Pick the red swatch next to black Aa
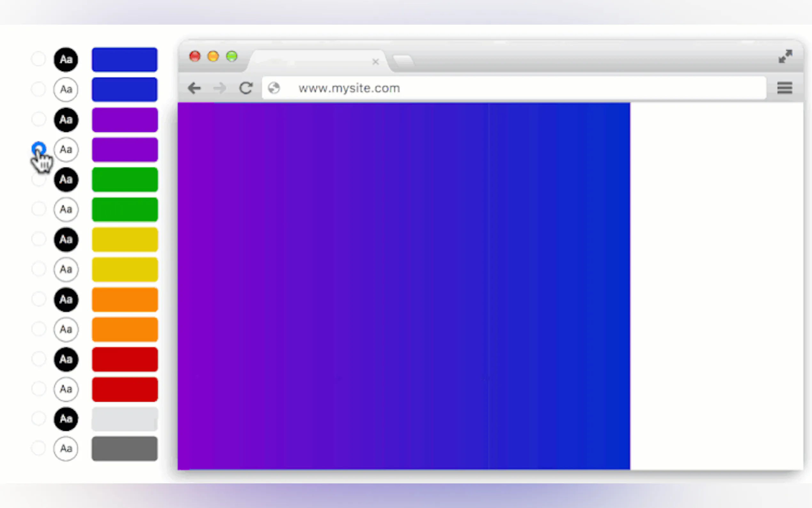This screenshot has height=508, width=812. pos(125,359)
